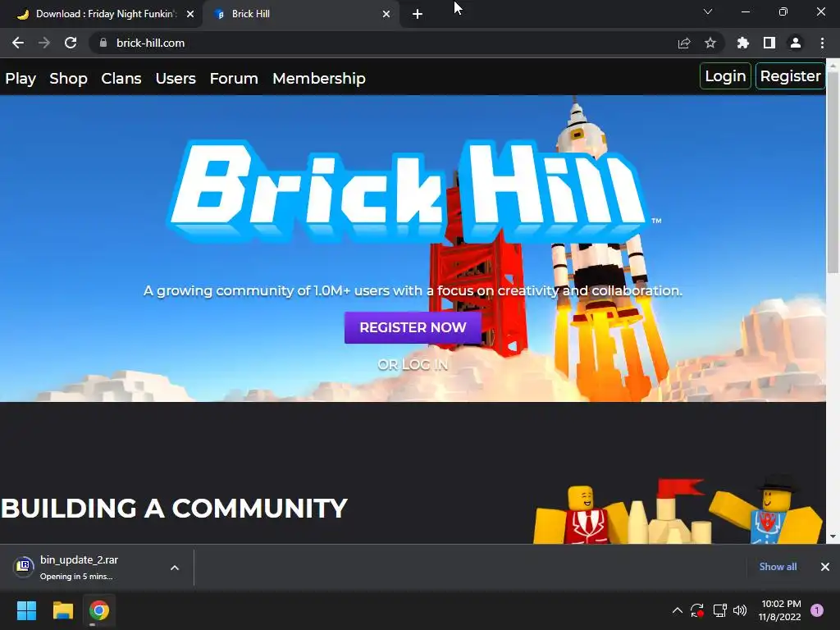Switch to the Friday Night Funkin tab
The image size is (840, 630).
click(x=102, y=14)
